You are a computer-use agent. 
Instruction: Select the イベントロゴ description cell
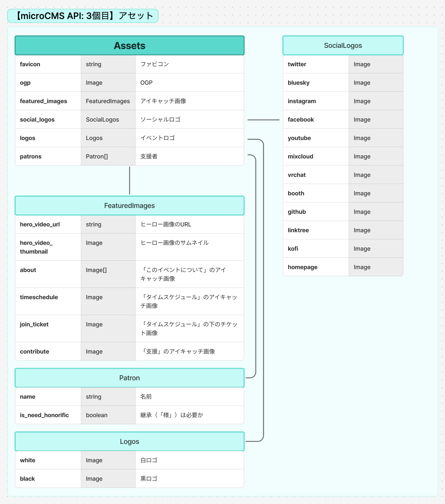pyautogui.click(x=190, y=138)
